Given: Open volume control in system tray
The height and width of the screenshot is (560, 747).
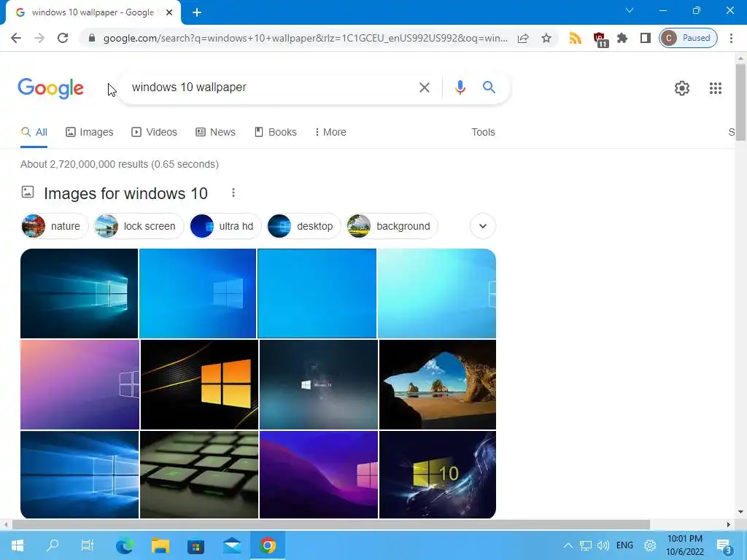Looking at the screenshot, I should pos(603,545).
